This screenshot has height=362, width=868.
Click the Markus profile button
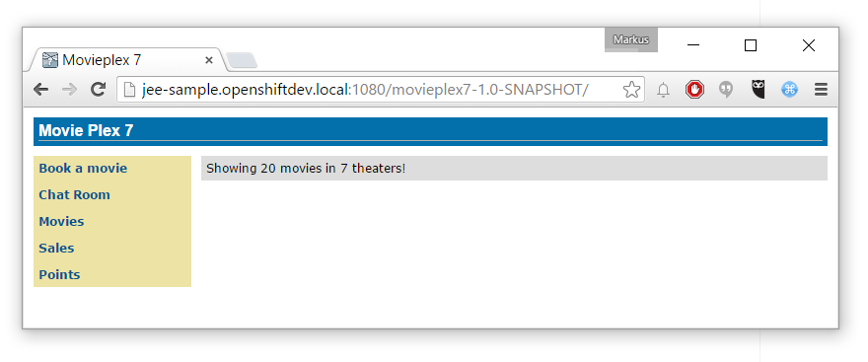(630, 39)
